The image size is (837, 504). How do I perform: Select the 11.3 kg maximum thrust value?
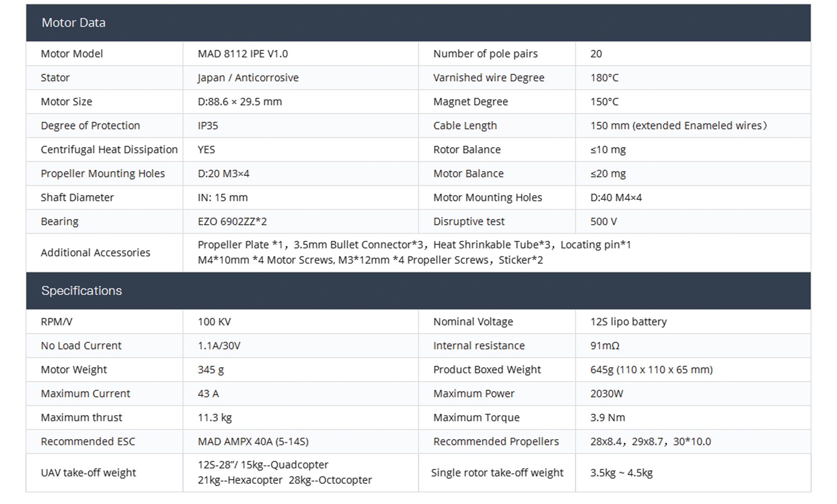point(215,417)
